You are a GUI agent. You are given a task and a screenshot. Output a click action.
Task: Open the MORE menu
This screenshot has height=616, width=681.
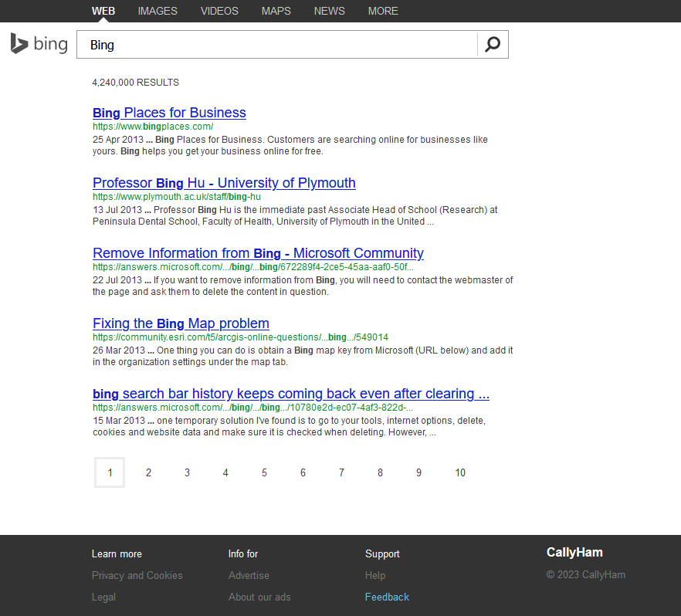tap(383, 11)
